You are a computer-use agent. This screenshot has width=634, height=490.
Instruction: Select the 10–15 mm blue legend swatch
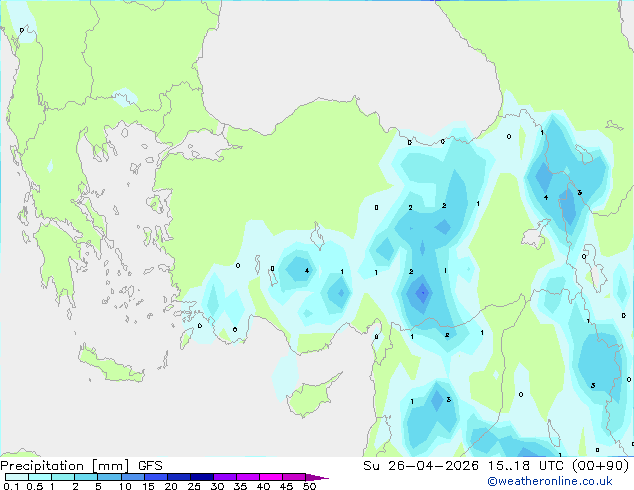pyautogui.click(x=132, y=477)
